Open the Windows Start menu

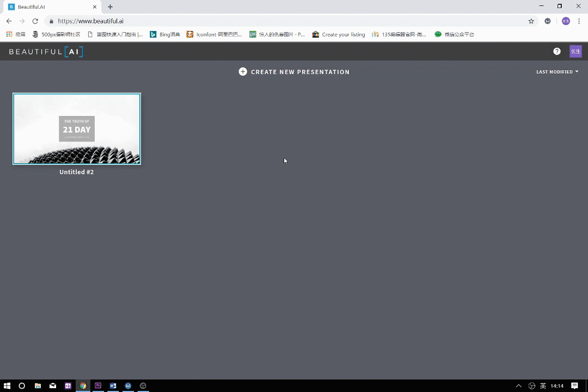point(7,385)
